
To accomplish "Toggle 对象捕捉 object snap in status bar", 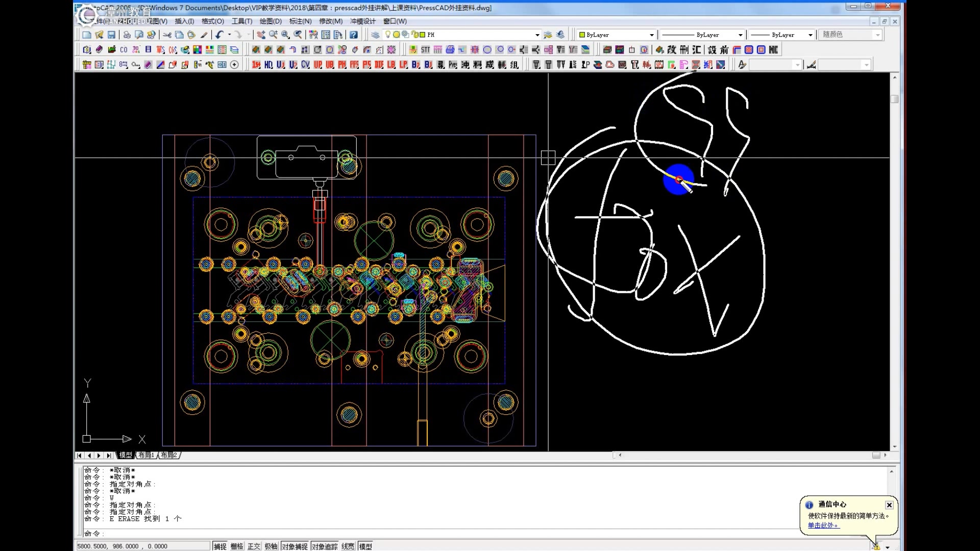I will pos(295,546).
